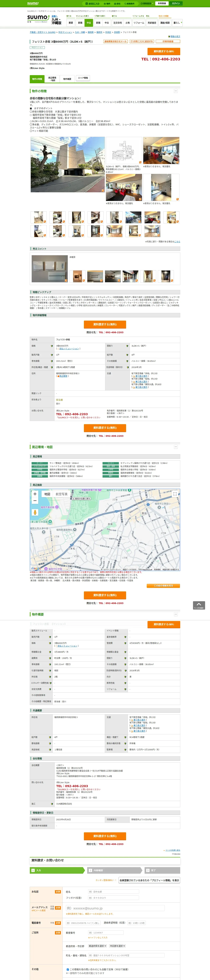Screen dimensions: 210x980
Task: Click the 会員登録 button
Action: 162,3
